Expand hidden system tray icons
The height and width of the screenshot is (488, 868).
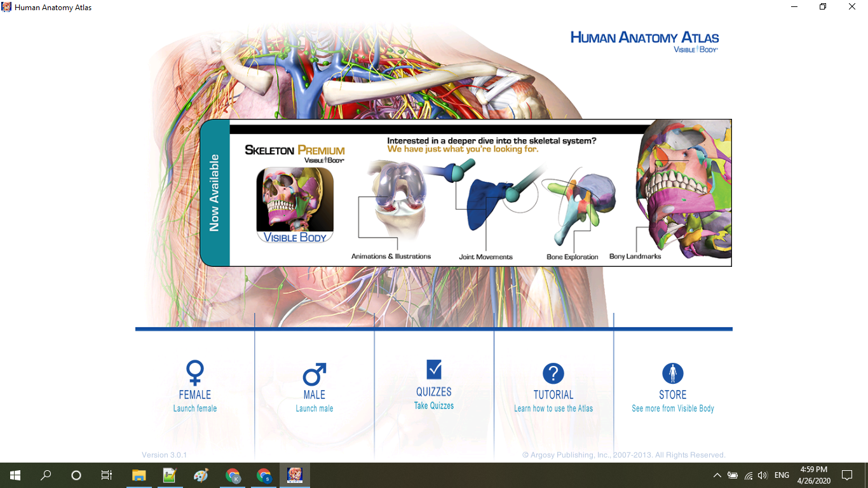[717, 475]
